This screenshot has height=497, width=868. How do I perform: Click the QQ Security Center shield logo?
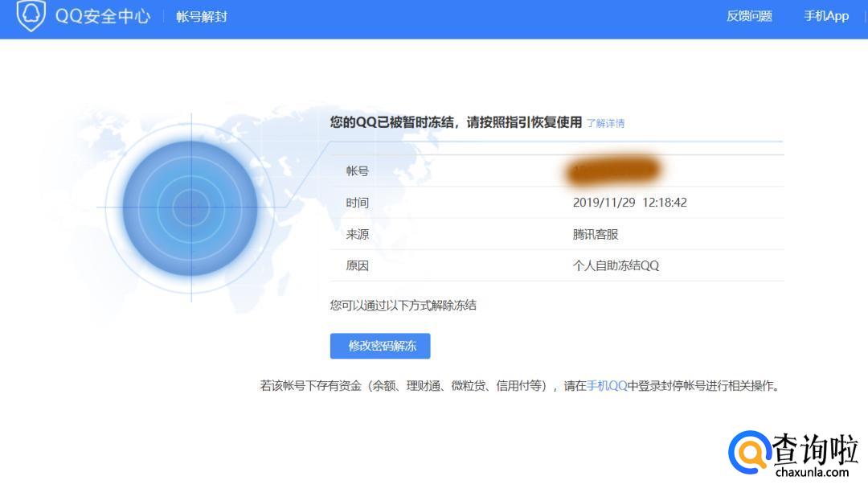(x=31, y=15)
